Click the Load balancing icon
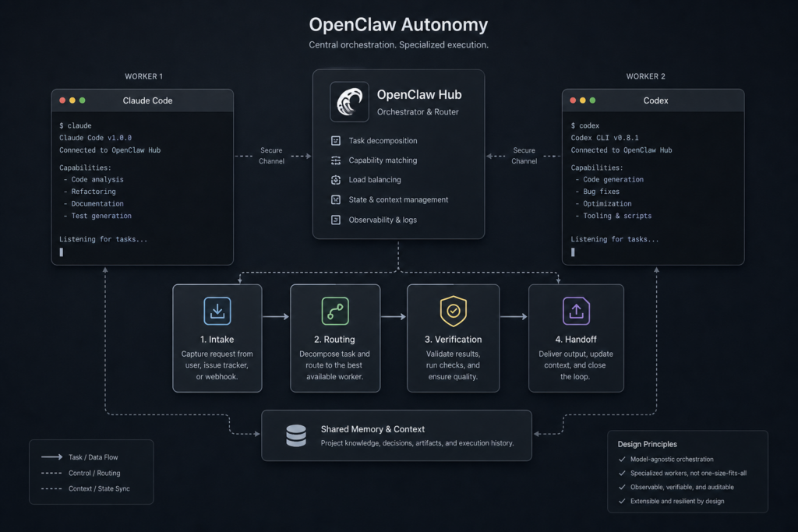Screen dimensions: 798x532 336,180
